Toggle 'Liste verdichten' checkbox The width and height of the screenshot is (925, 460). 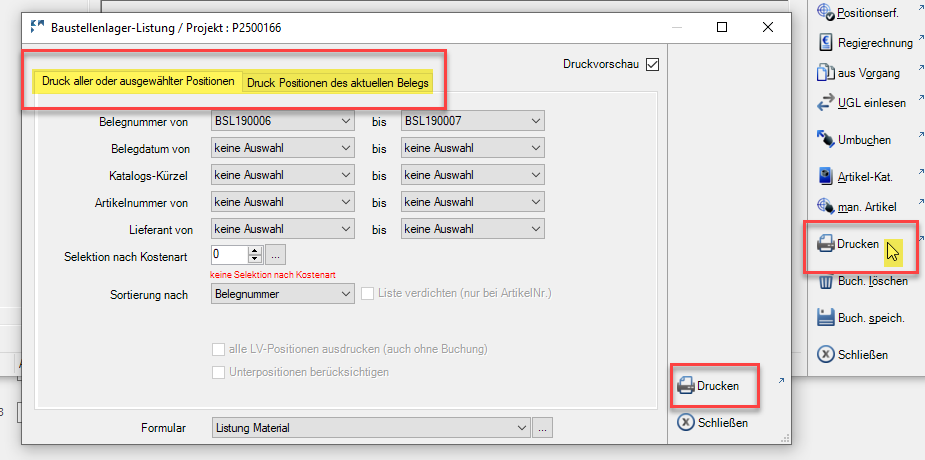(x=368, y=293)
